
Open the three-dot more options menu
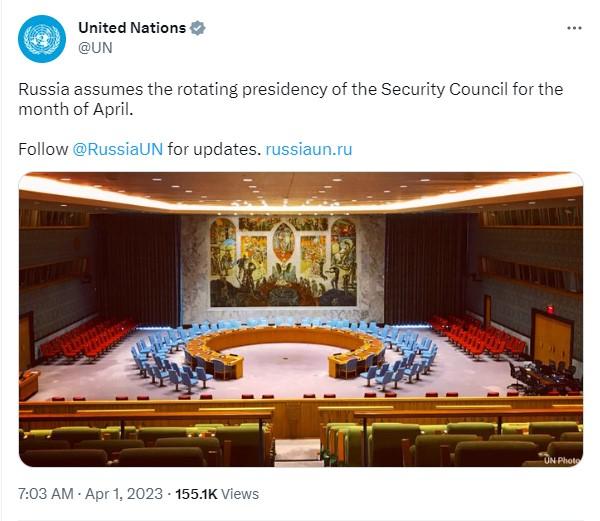coord(574,28)
